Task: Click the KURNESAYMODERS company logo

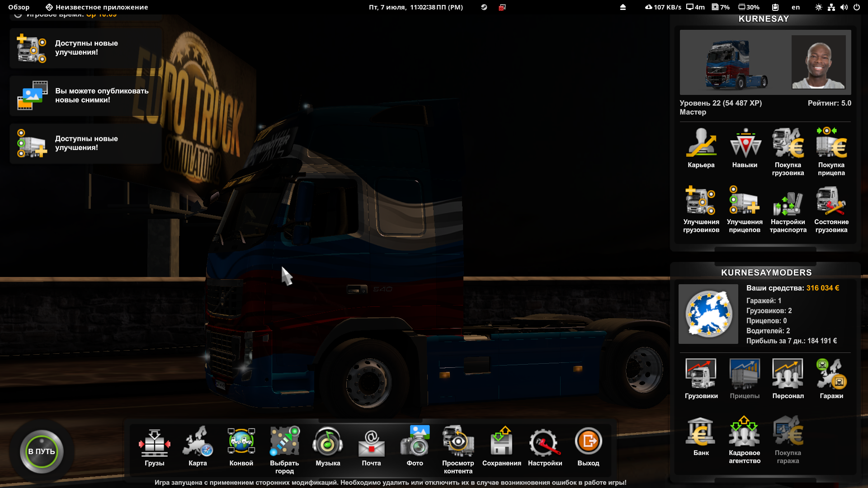Action: (708, 314)
